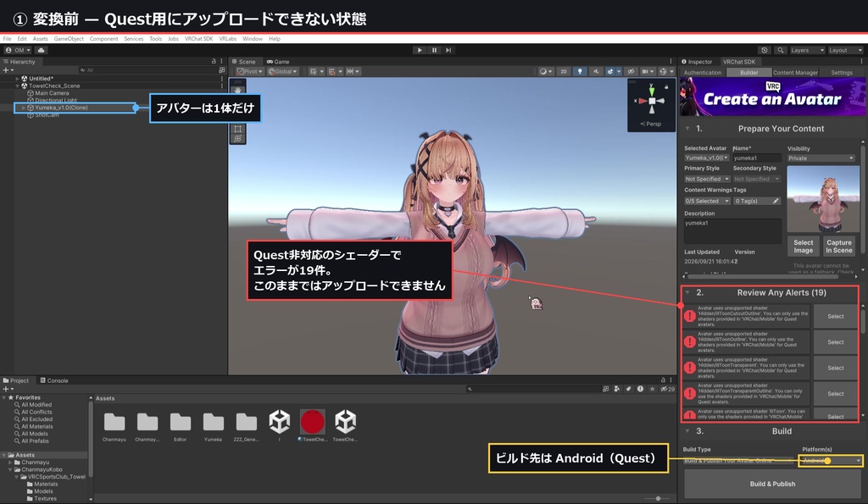Adjust the Project asset icon size slider

tap(658, 498)
